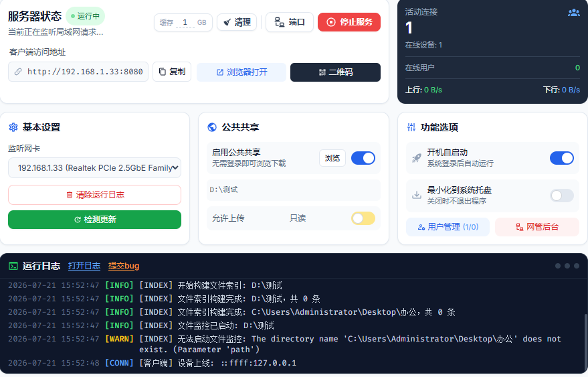Click the CONN device online log line
This screenshot has width=588, height=377.
tap(152, 363)
